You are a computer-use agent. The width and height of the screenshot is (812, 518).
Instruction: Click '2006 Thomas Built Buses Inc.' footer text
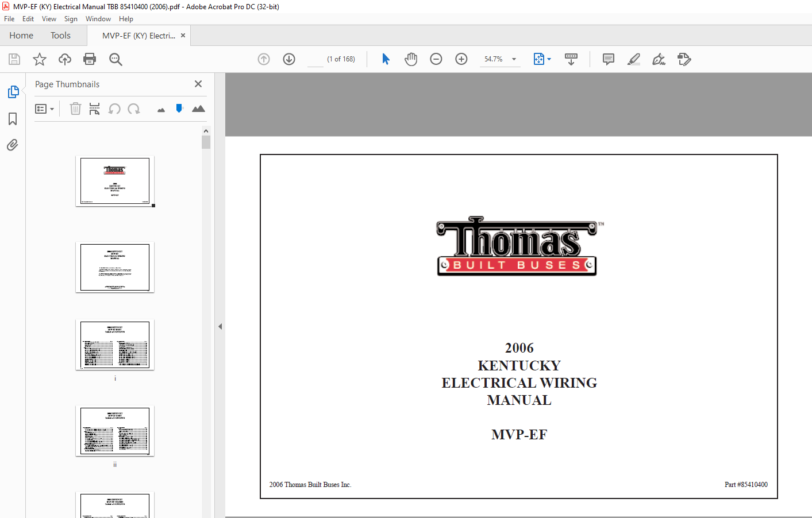tap(310, 485)
